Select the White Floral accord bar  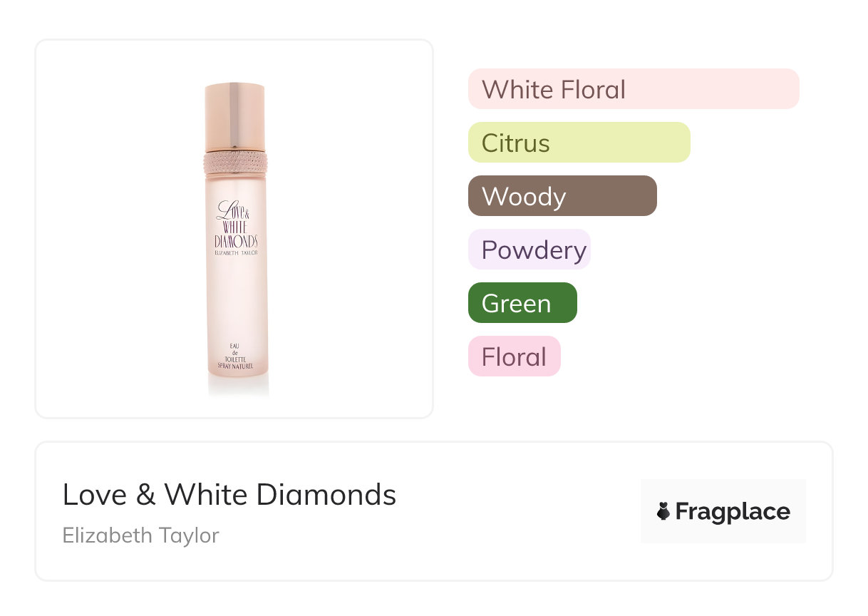(633, 89)
